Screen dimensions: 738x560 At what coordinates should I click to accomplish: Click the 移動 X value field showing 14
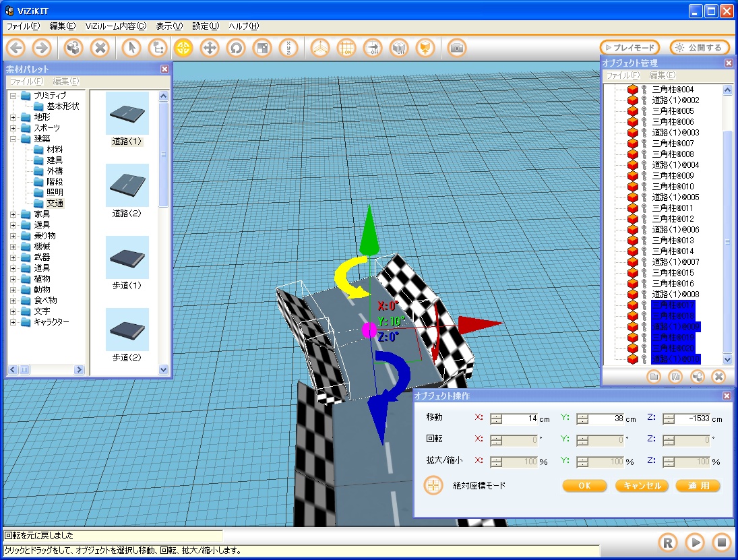click(520, 418)
